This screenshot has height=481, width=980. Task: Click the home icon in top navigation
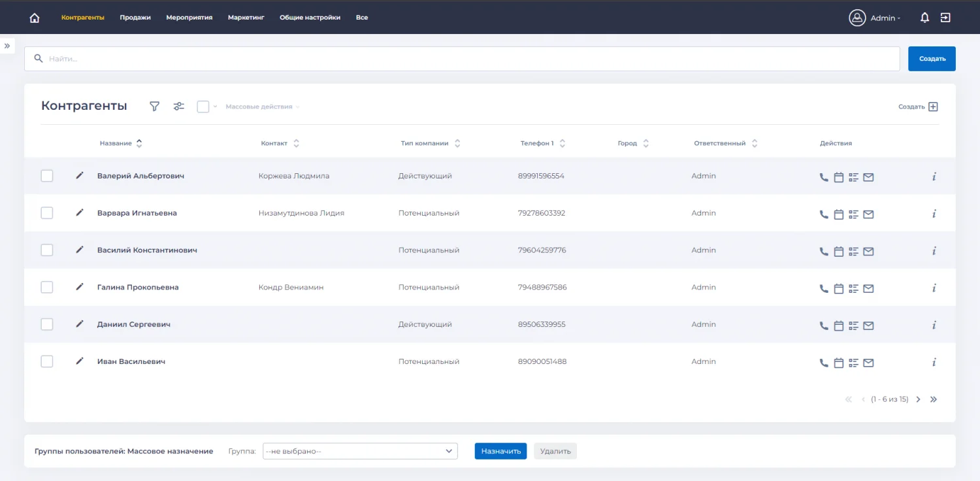35,18
